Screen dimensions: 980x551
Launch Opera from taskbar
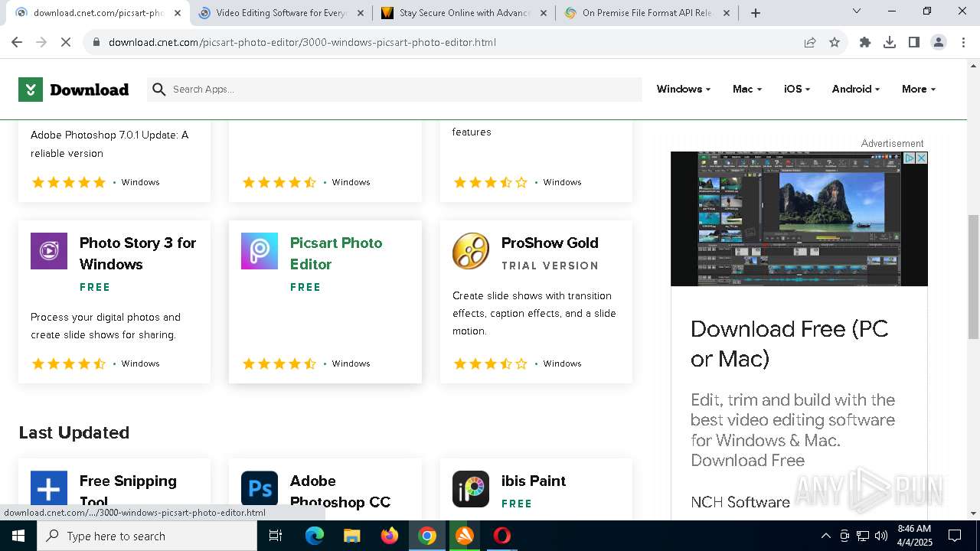click(502, 536)
